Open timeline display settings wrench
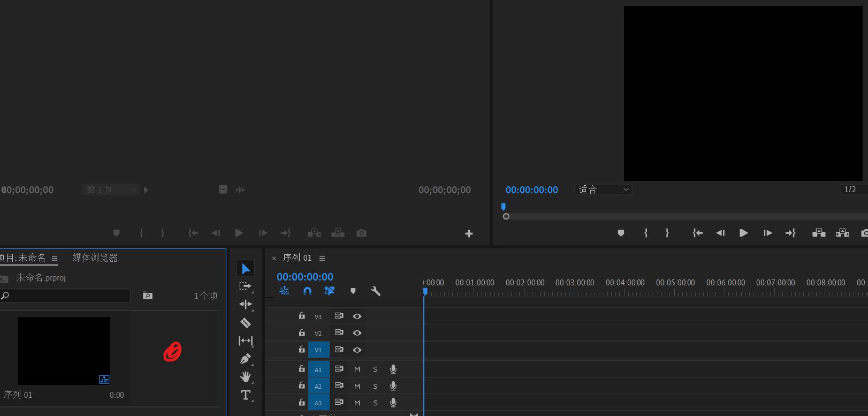This screenshot has height=416, width=868. (x=376, y=291)
